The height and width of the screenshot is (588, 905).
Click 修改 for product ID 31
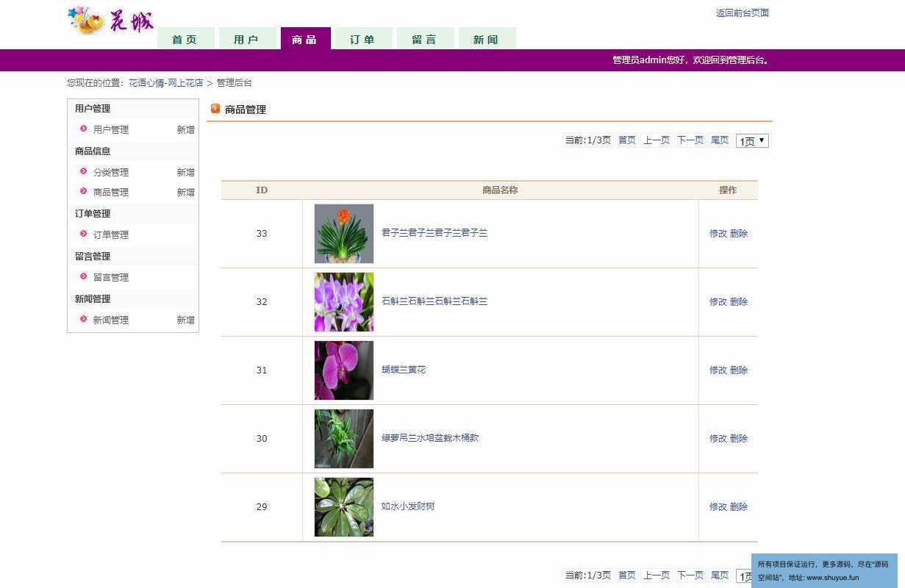click(718, 370)
